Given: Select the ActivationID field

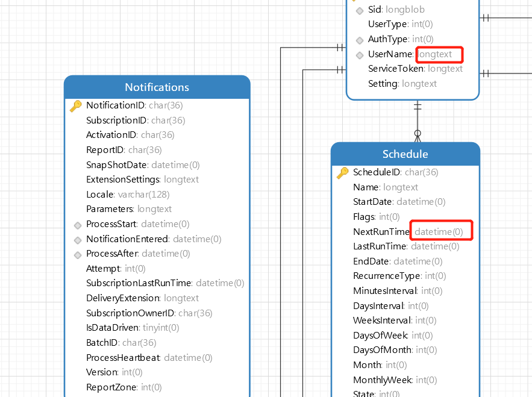Looking at the screenshot, I should pyautogui.click(x=130, y=135).
